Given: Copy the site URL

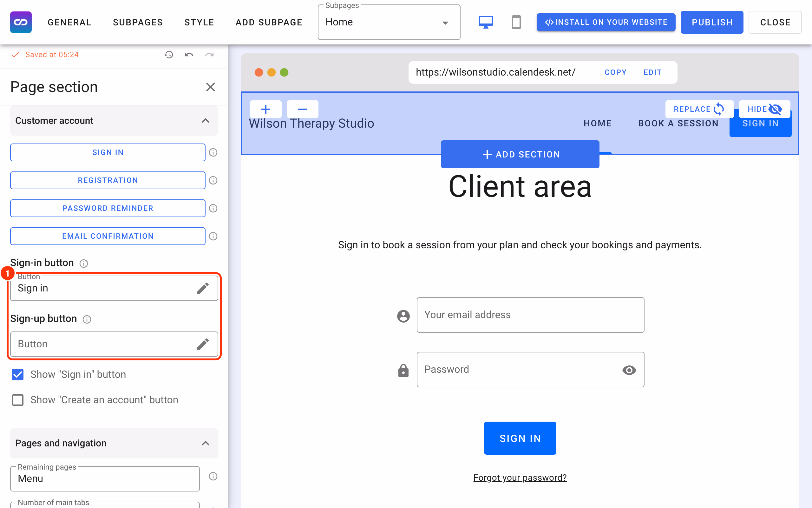Looking at the screenshot, I should (615, 72).
